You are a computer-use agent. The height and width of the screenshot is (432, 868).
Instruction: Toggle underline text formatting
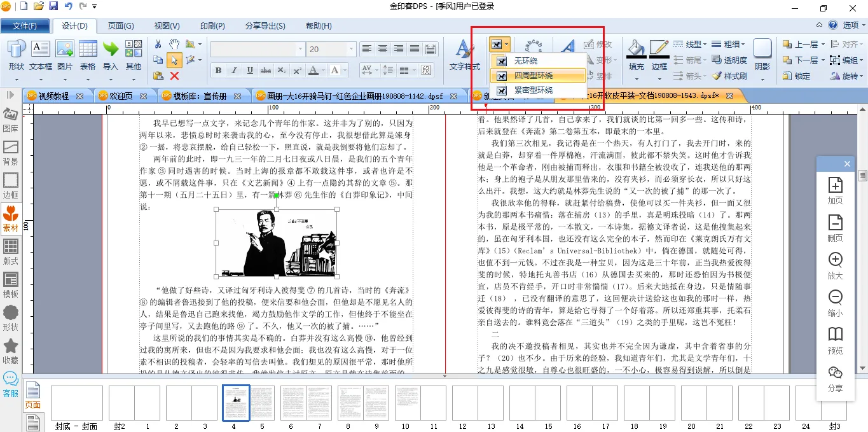click(x=250, y=70)
